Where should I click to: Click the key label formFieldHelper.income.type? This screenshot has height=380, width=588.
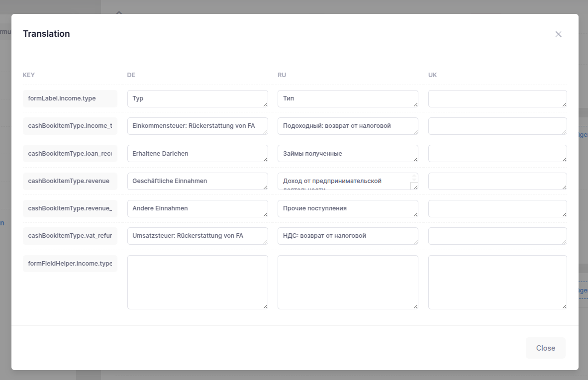(x=70, y=263)
